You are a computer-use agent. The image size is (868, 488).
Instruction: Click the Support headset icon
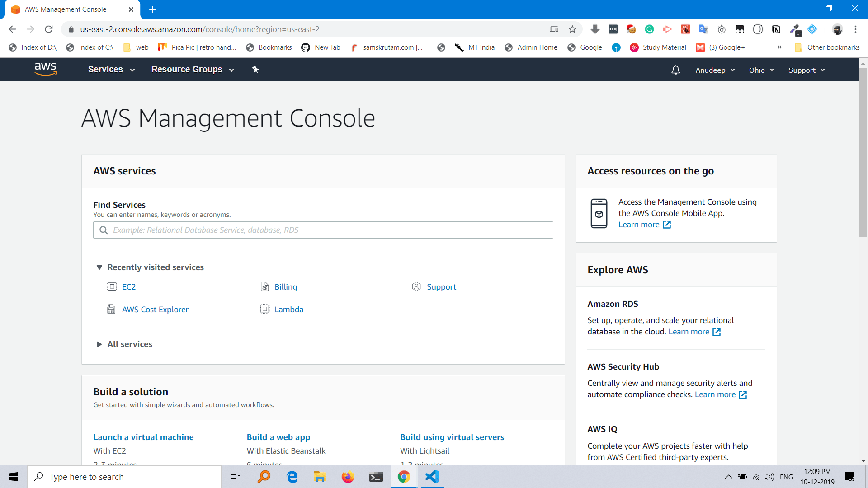416,286
